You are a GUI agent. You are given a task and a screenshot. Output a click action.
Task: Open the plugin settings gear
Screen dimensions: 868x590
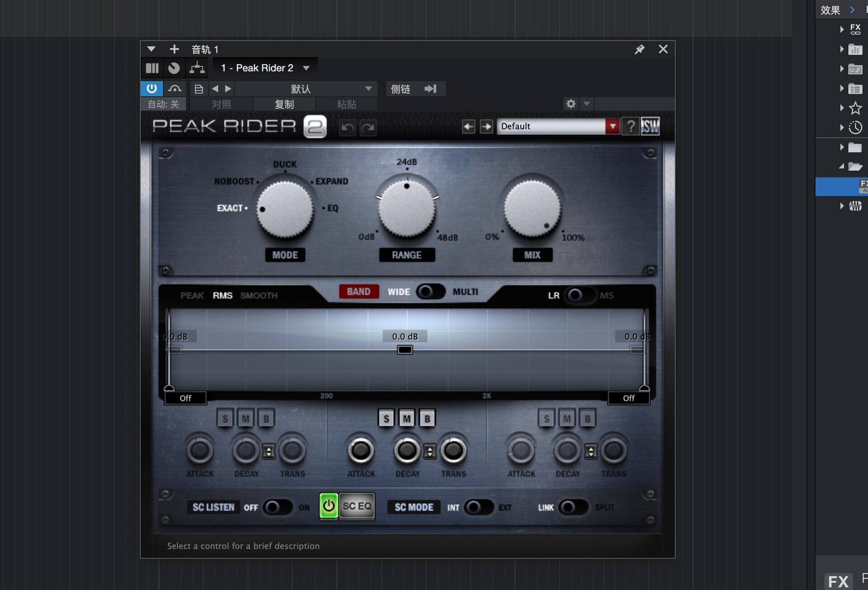tap(571, 104)
